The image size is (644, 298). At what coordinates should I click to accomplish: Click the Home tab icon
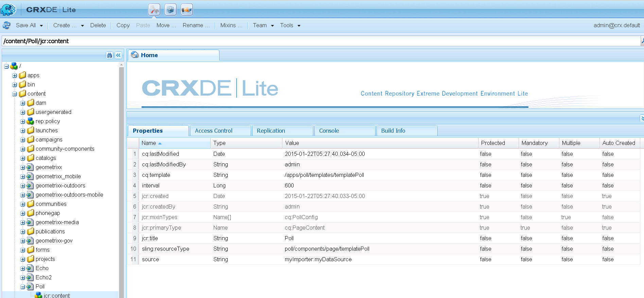click(x=135, y=55)
